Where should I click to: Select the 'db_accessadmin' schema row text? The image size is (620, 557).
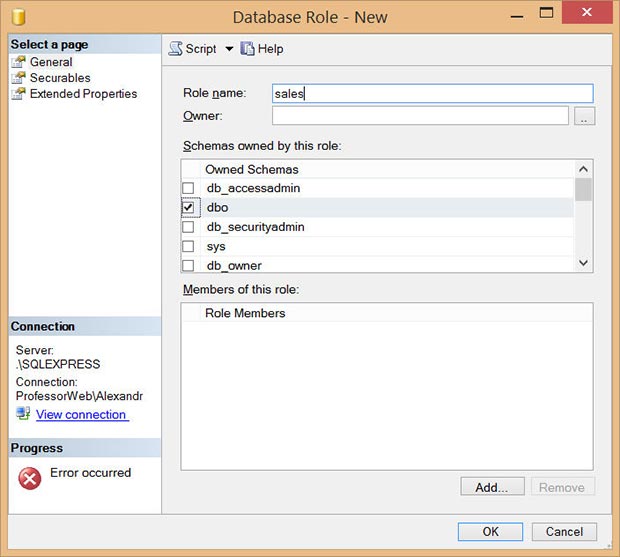[253, 188]
